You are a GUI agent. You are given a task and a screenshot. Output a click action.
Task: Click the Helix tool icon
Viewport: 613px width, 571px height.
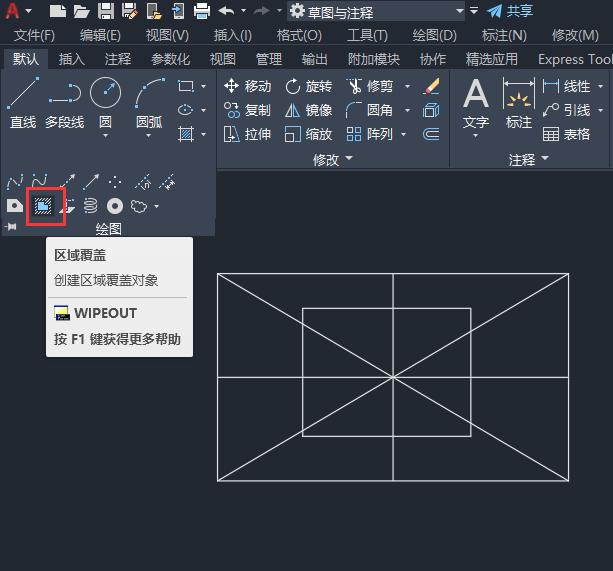click(91, 206)
